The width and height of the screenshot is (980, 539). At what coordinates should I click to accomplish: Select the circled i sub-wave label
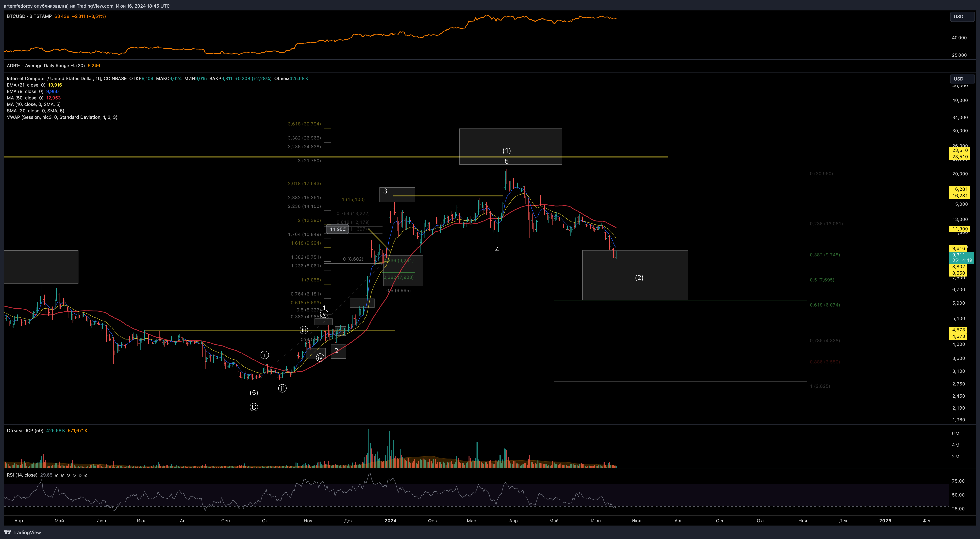click(265, 355)
